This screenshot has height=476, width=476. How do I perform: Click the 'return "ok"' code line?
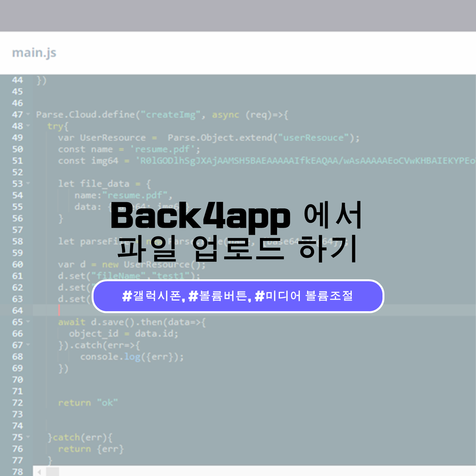click(88, 403)
